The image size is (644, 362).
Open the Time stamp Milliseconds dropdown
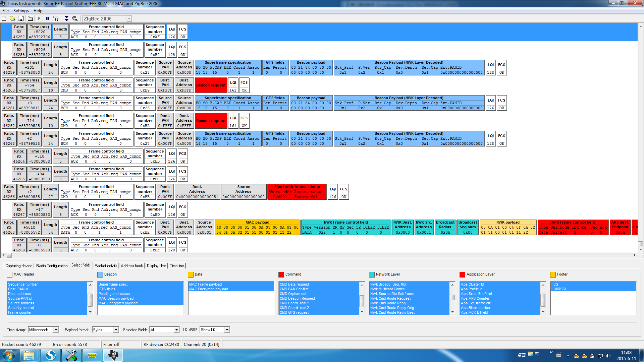tap(56, 330)
